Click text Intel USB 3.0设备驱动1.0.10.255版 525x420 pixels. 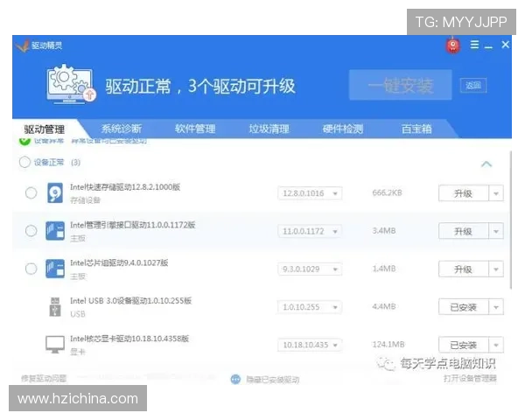click(x=130, y=300)
